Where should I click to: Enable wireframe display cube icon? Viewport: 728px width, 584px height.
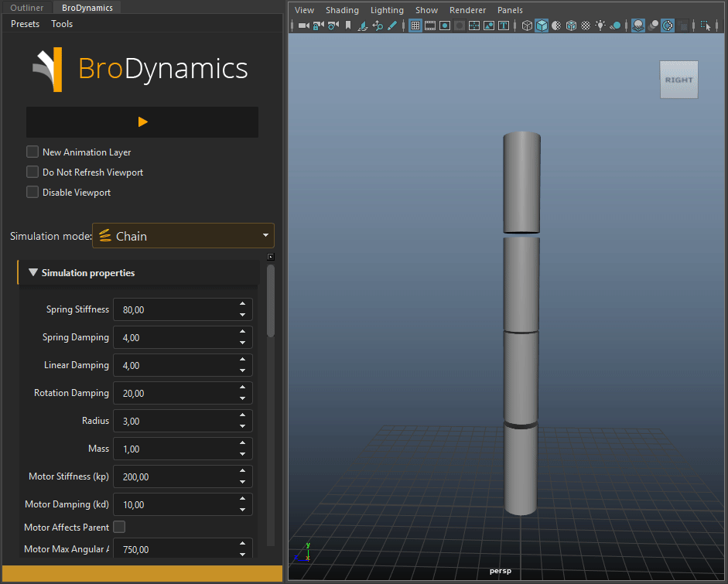tap(528, 26)
